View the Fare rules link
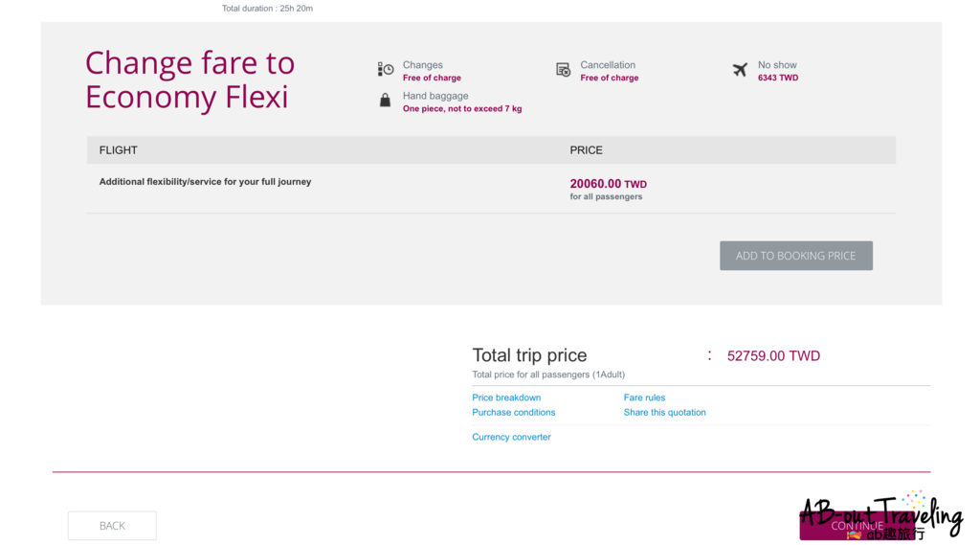980x545 pixels. click(644, 397)
